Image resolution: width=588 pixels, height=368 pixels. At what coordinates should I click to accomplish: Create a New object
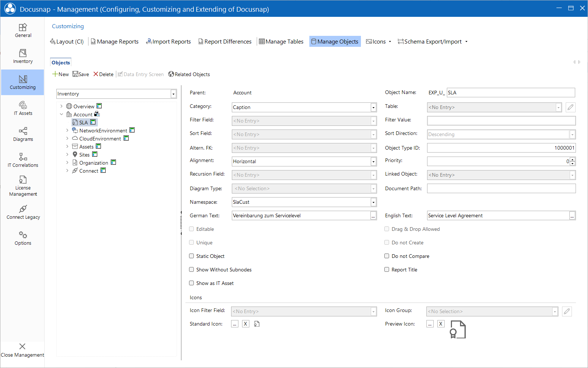[x=60, y=74]
